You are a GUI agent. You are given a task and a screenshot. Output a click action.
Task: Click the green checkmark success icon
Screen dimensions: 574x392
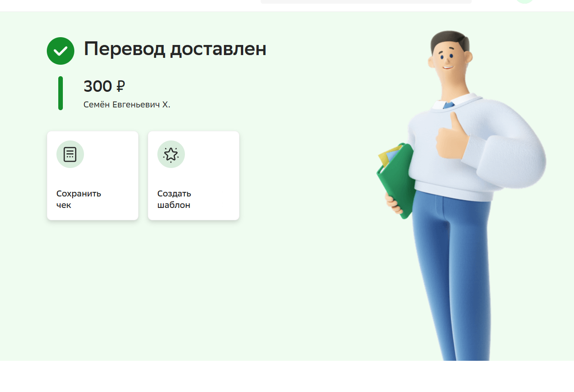tap(61, 51)
